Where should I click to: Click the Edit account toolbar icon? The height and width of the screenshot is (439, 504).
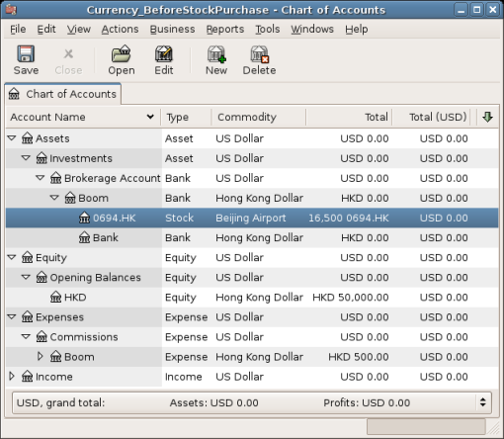pyautogui.click(x=164, y=54)
